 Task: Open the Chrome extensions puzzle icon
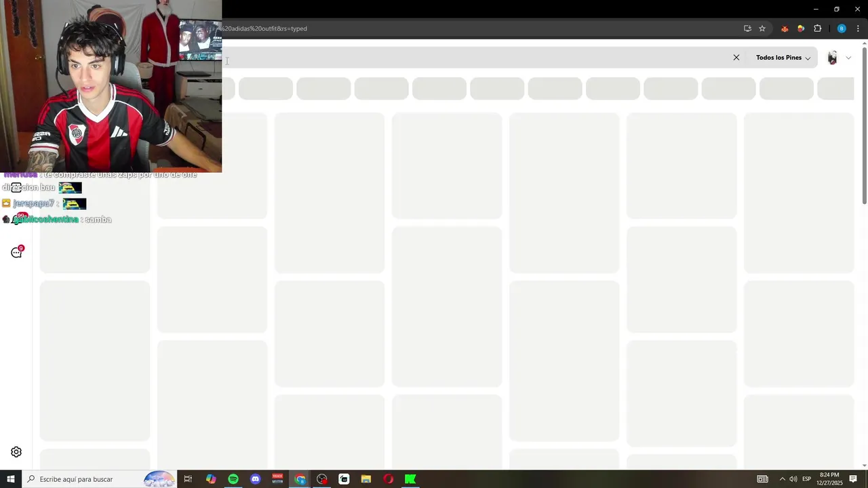817,28
